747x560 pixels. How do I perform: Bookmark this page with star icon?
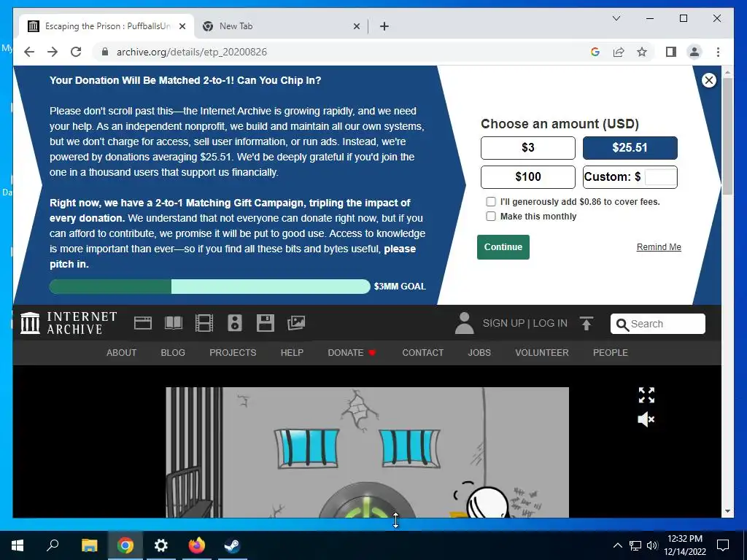coord(642,52)
